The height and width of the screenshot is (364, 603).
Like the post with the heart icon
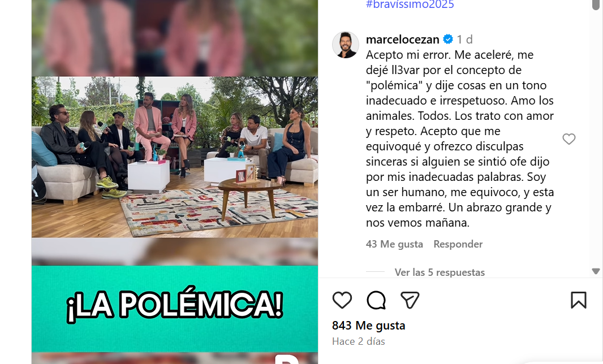pyautogui.click(x=342, y=300)
